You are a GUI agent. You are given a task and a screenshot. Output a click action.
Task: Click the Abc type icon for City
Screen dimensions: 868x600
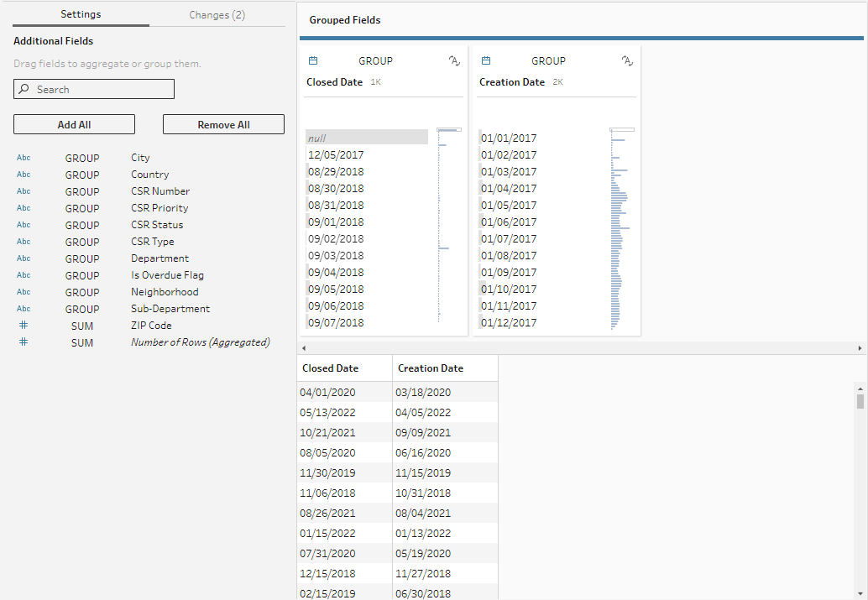(24, 158)
